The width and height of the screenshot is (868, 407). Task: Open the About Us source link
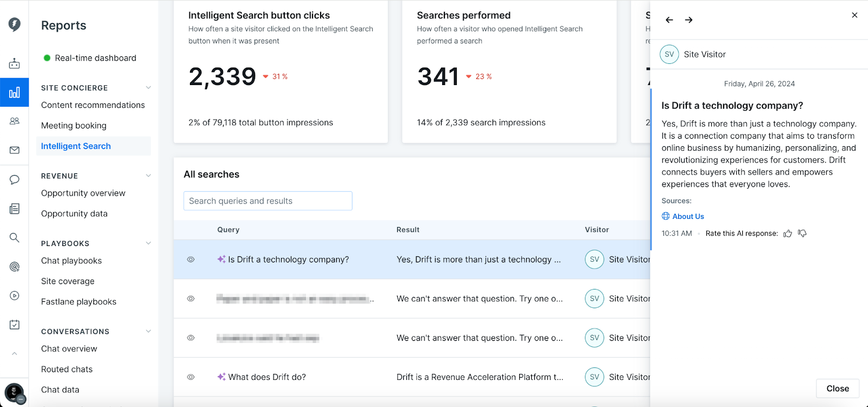[x=688, y=216]
